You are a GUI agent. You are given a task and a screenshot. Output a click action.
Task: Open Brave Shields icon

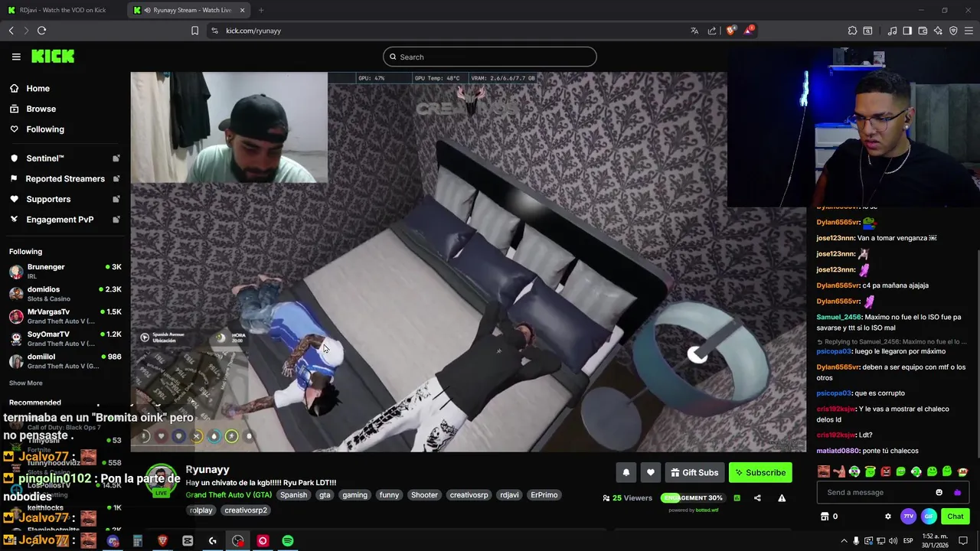(x=731, y=31)
